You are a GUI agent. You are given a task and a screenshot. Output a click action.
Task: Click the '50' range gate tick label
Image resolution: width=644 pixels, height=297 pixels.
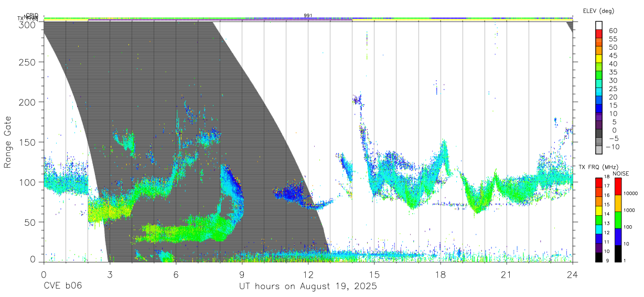click(31, 222)
